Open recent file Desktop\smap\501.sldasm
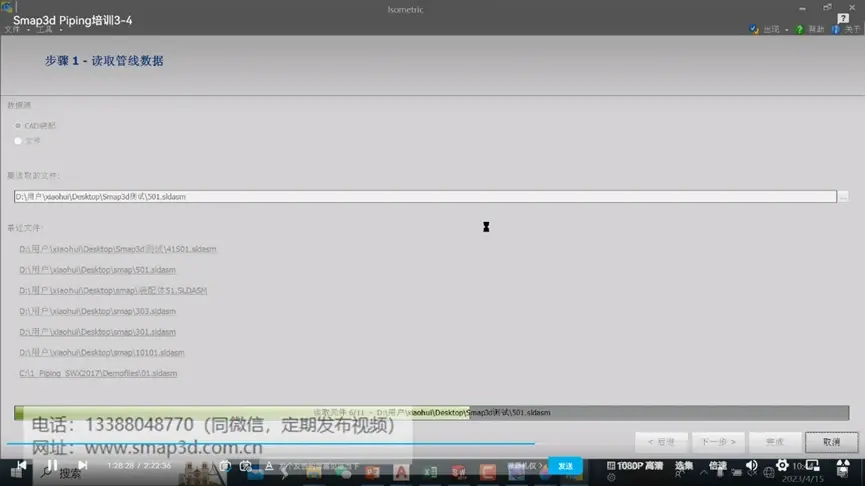The height and width of the screenshot is (486, 865). [x=97, y=270]
